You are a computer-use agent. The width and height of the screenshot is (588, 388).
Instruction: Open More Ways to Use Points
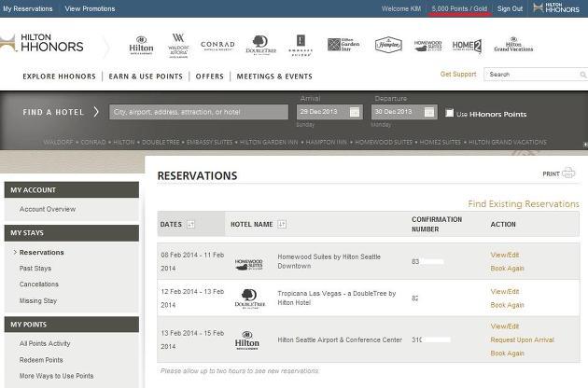[x=56, y=376]
